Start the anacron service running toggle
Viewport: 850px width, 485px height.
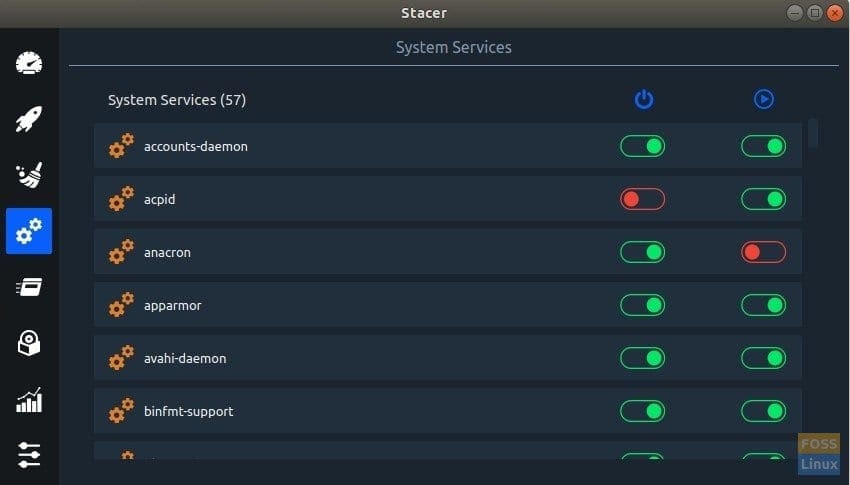coord(763,252)
